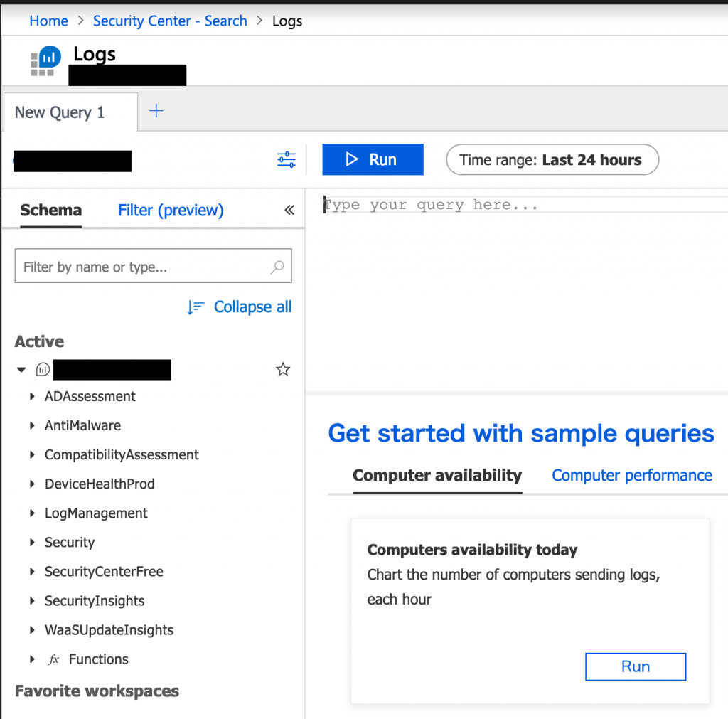Collapse the schema pane with double chevron
The image size is (728, 719).
tap(289, 210)
